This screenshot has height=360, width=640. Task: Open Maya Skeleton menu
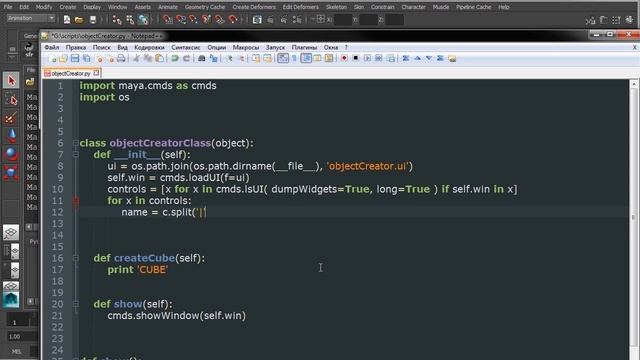point(336,7)
